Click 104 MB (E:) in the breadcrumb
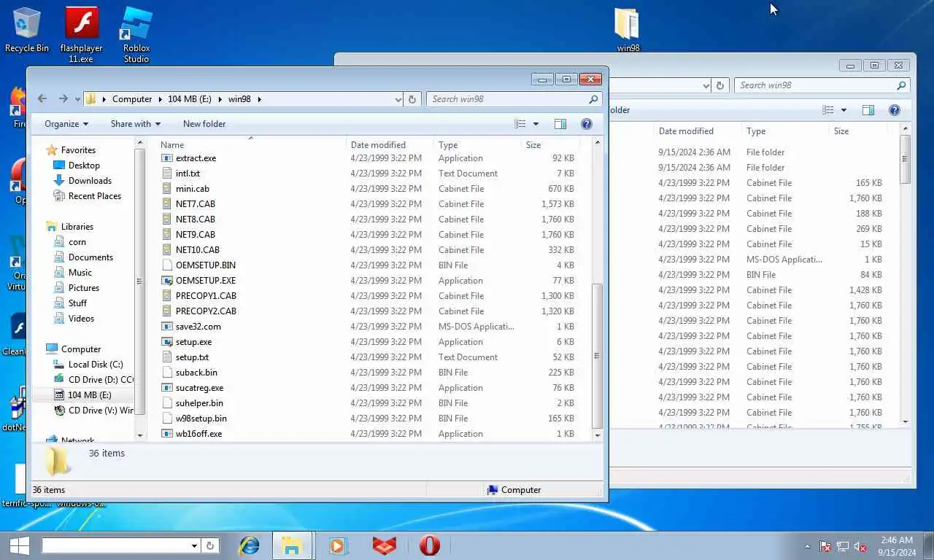The image size is (934, 560). pyautogui.click(x=190, y=99)
